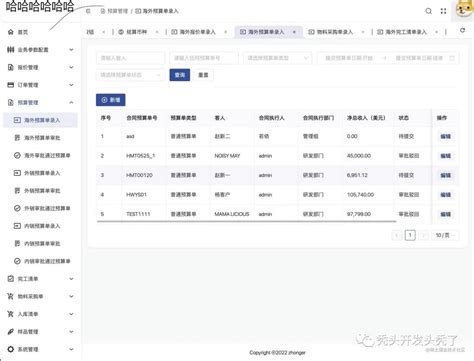Click the 海外预算单审批 icon in sidebar

click(x=17, y=138)
